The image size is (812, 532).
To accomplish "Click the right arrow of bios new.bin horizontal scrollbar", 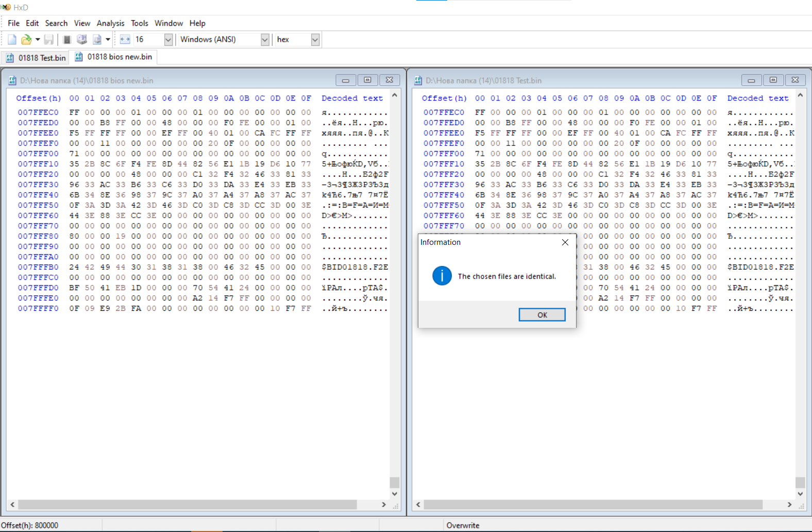I will click(x=384, y=505).
